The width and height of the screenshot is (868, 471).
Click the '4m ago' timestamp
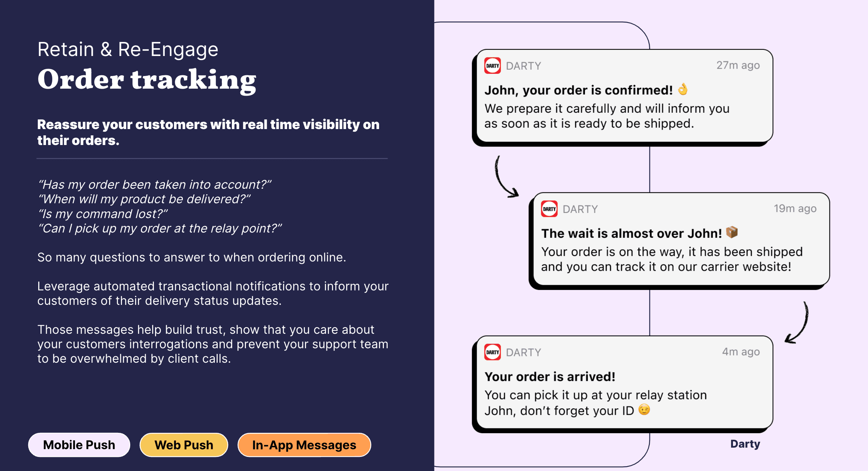(x=741, y=352)
